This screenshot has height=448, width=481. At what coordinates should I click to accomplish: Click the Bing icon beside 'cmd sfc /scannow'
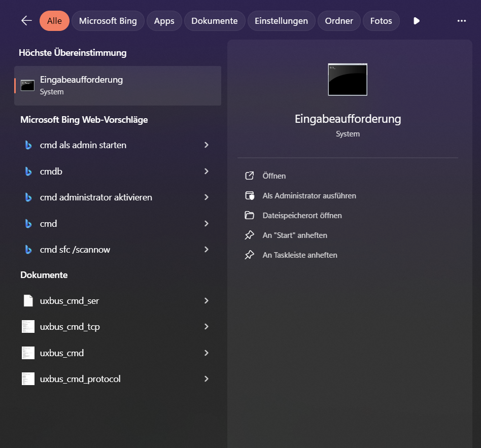coord(28,250)
